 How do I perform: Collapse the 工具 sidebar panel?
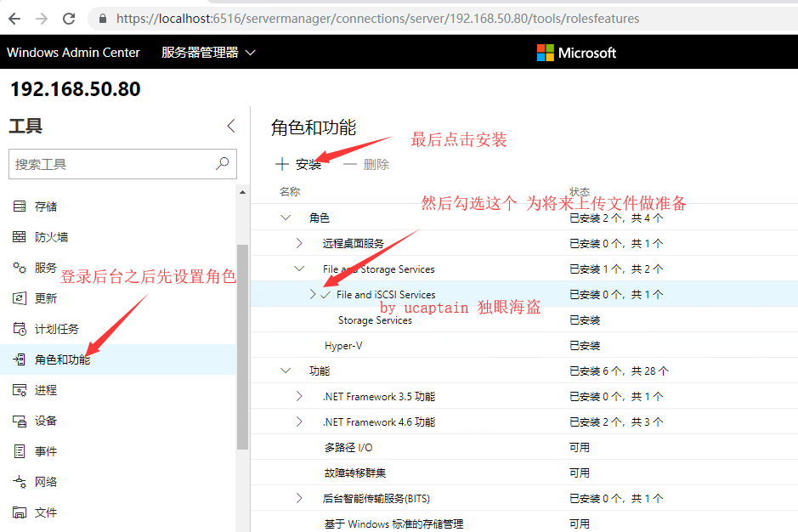[x=231, y=126]
